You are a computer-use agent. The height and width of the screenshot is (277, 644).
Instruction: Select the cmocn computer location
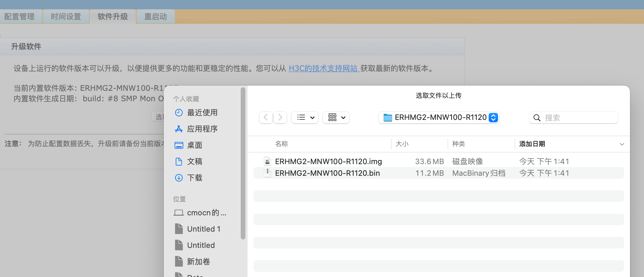pos(207,213)
